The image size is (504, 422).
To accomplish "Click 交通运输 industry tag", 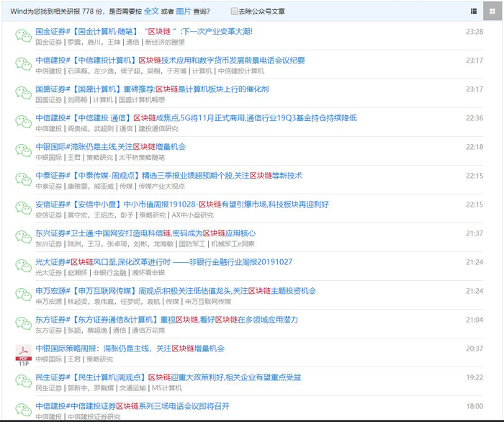I will 132,388.
